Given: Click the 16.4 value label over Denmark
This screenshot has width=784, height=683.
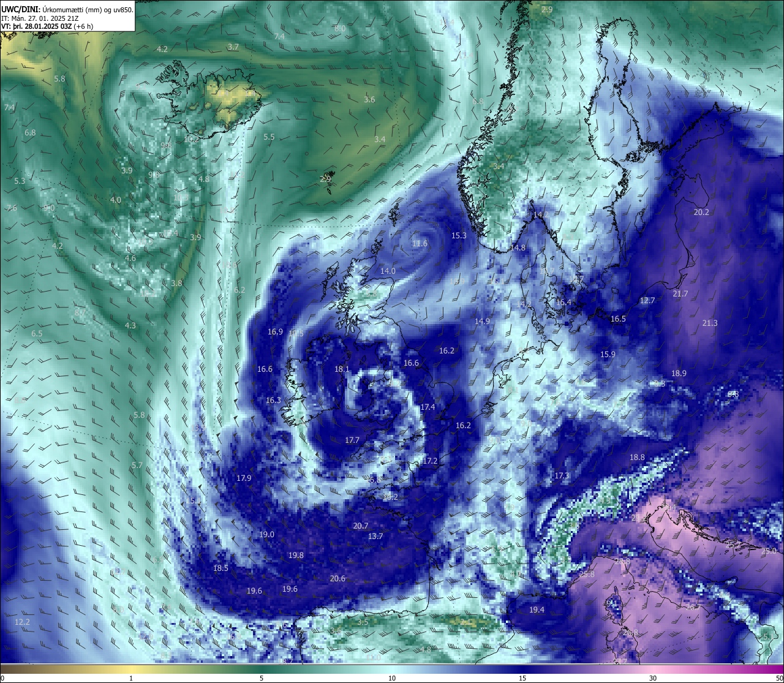Looking at the screenshot, I should (563, 302).
